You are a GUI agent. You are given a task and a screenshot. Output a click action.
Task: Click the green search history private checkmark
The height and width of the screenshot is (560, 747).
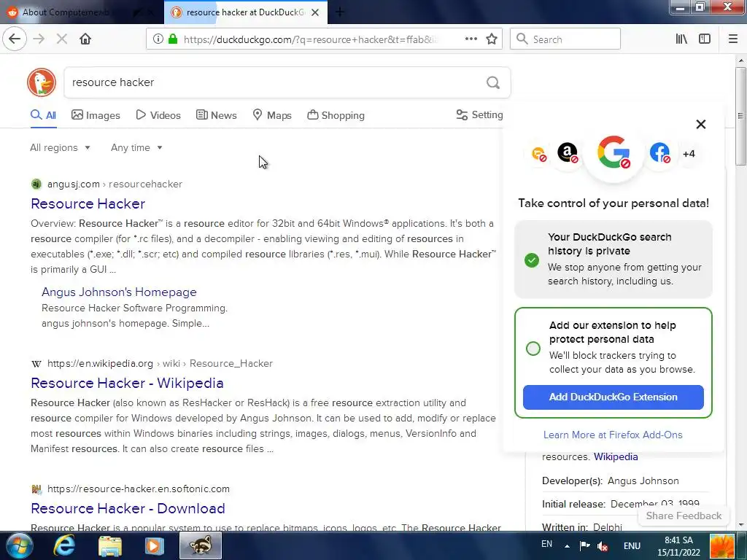[532, 260]
